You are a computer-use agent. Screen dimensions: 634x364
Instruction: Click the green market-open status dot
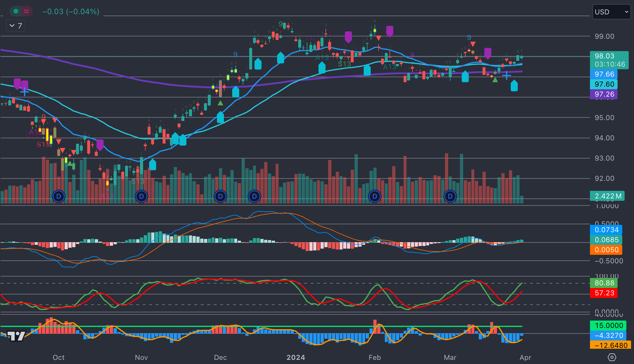[x=16, y=11]
